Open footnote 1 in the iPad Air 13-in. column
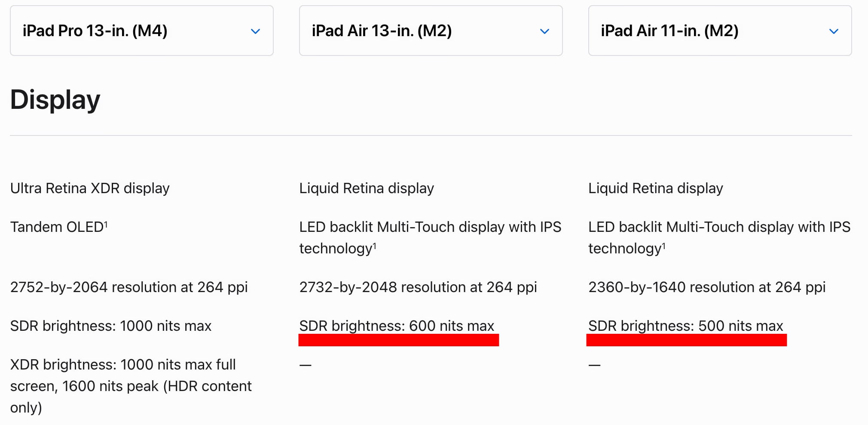Viewport: 868px width, 425px height. coord(374,245)
